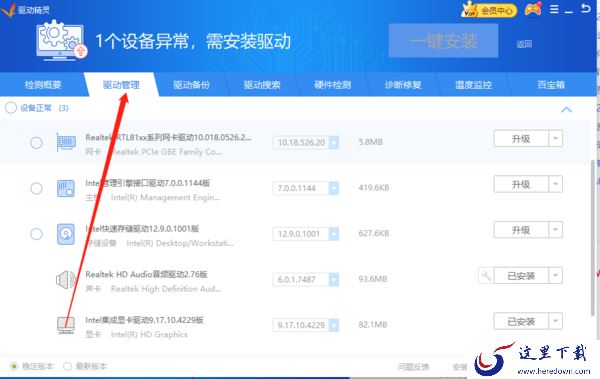Expand arrow next to Intel管理引擎 升级 button
Viewport: 600px width, 379px height.
[x=556, y=184]
